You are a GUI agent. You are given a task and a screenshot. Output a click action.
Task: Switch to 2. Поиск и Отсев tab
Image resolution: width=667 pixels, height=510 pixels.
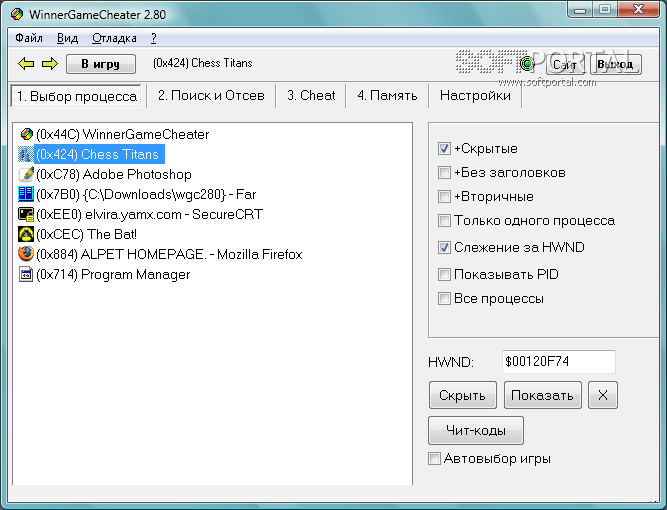coord(211,95)
